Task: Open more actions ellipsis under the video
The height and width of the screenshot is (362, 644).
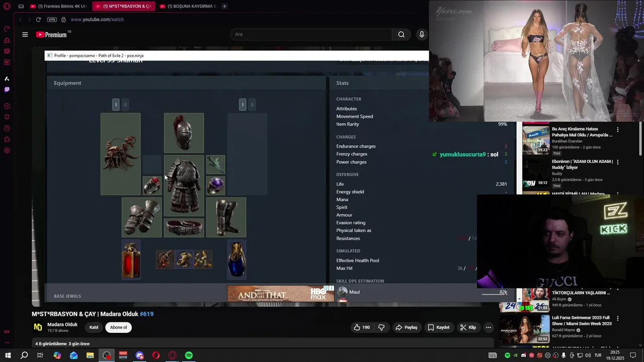Action: 488,327
